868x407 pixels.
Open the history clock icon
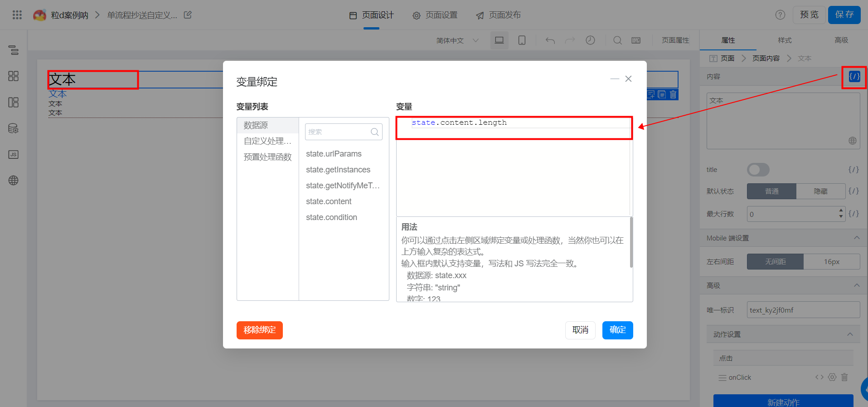click(590, 40)
